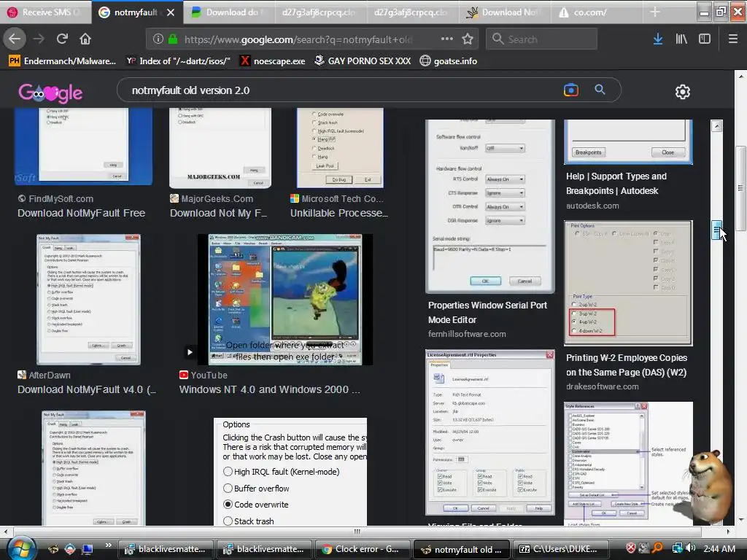Screen dimensions: 747x560
Task: Click the page scrollbar down arrow
Action: pos(740,519)
